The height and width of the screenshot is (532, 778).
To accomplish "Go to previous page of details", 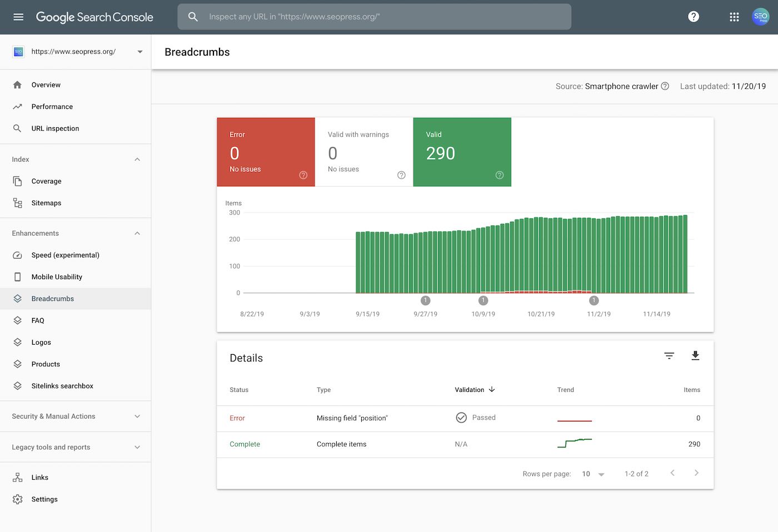I will tap(672, 473).
